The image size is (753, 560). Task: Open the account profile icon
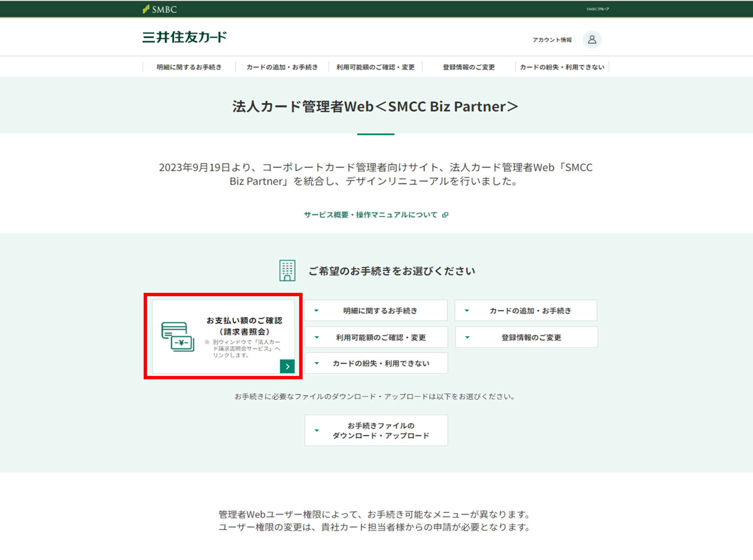[x=592, y=40]
